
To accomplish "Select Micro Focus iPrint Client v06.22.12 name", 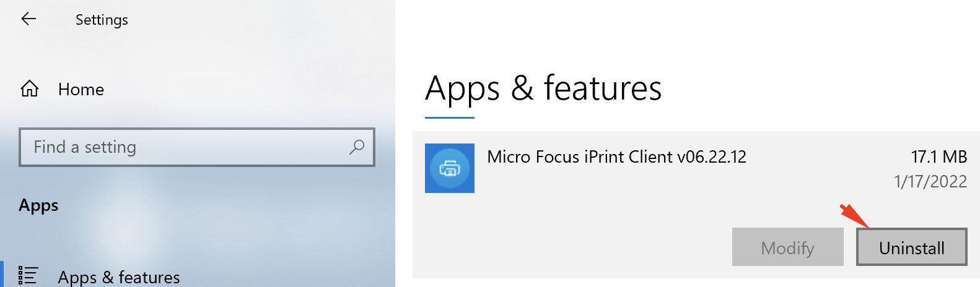I will click(616, 156).
